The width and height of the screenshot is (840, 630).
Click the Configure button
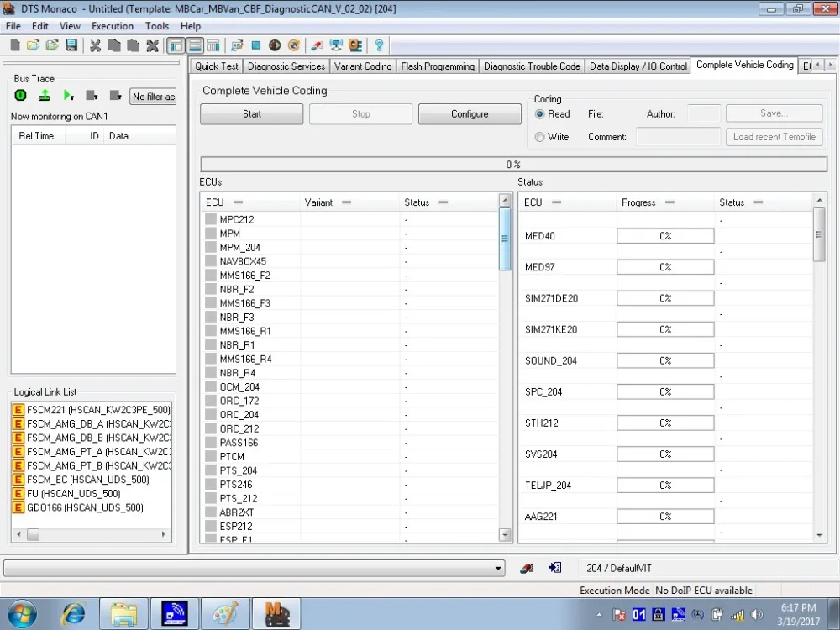coord(470,113)
